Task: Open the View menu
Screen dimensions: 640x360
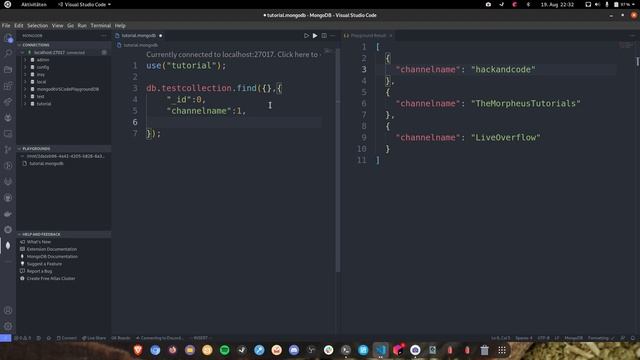Action: (x=58, y=25)
